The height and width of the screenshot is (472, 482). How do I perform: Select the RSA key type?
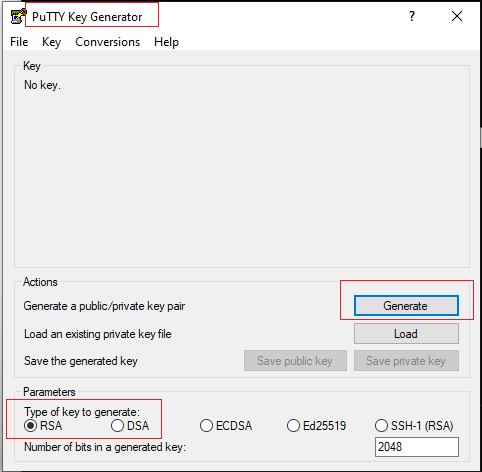pos(43,426)
